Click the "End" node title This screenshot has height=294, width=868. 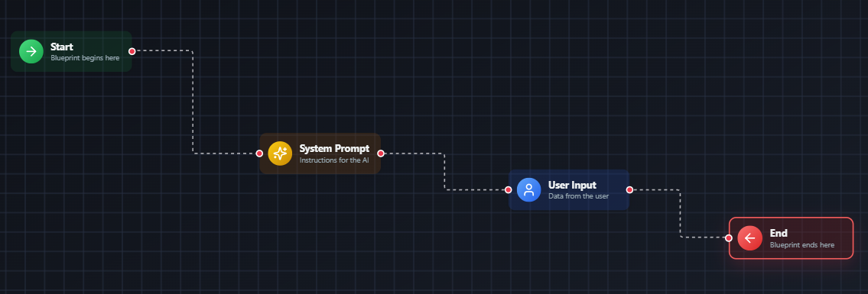point(779,233)
